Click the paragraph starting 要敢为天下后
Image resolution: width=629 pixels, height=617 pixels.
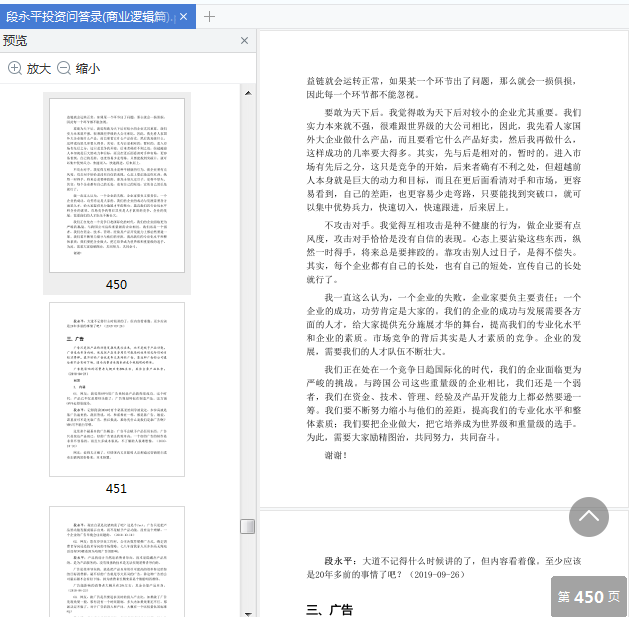[444, 160]
